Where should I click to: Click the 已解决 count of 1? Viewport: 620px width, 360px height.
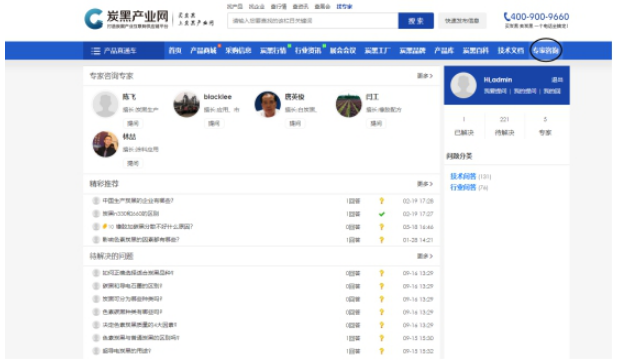coord(464,119)
